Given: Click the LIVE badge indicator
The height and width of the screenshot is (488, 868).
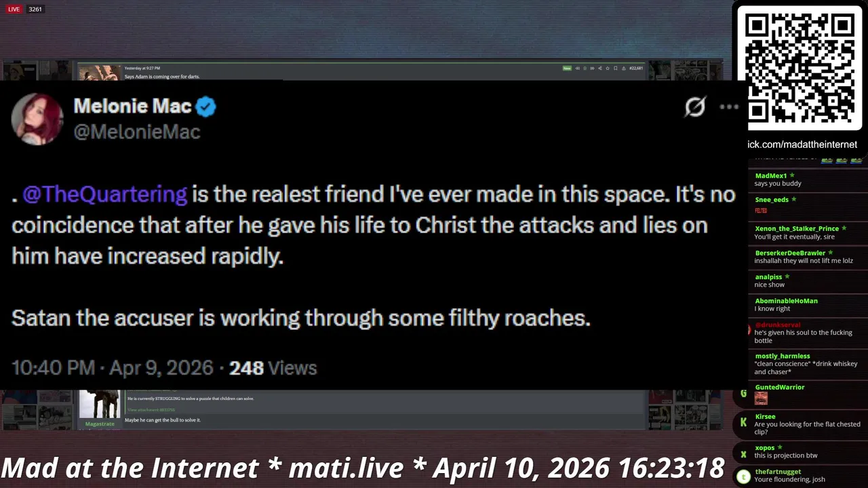Looking at the screenshot, I should point(14,9).
